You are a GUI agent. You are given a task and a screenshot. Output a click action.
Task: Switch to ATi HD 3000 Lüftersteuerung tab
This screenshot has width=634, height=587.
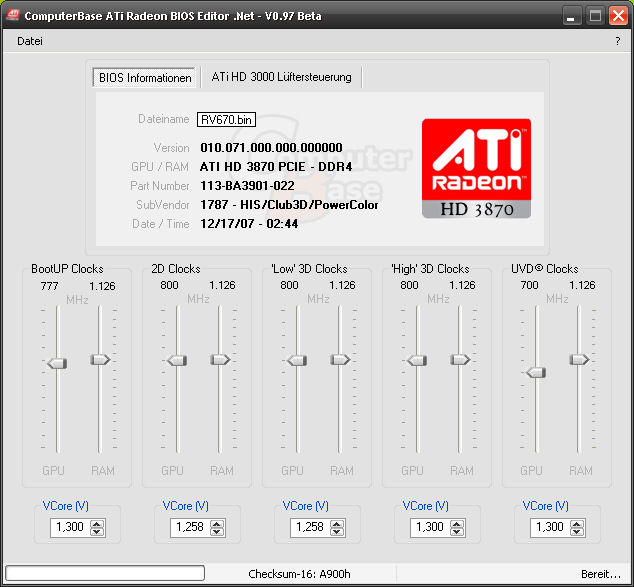click(x=281, y=77)
